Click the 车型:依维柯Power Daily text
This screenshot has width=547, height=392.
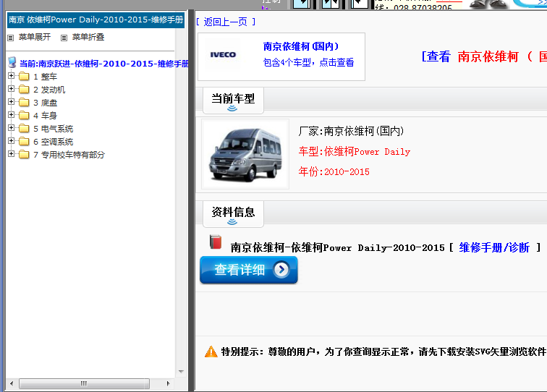point(355,151)
